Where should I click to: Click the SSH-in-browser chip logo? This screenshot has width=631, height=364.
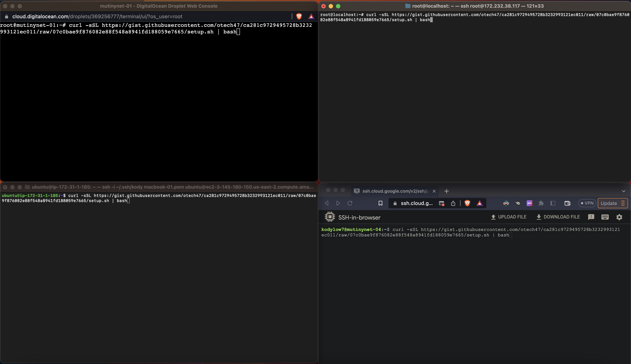(x=330, y=217)
